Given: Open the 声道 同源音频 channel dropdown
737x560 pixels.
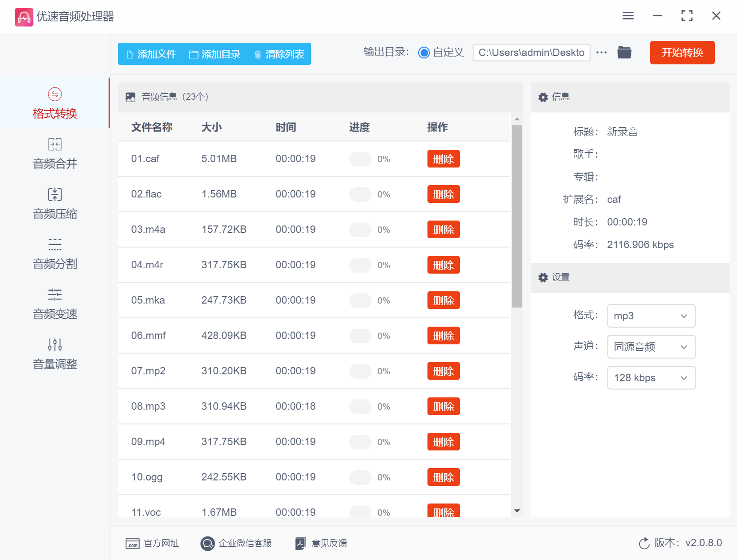Looking at the screenshot, I should point(651,347).
